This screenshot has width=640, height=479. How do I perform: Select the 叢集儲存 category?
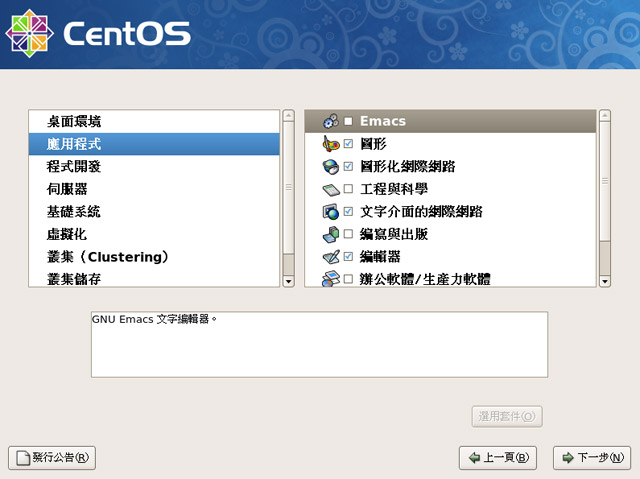154,278
